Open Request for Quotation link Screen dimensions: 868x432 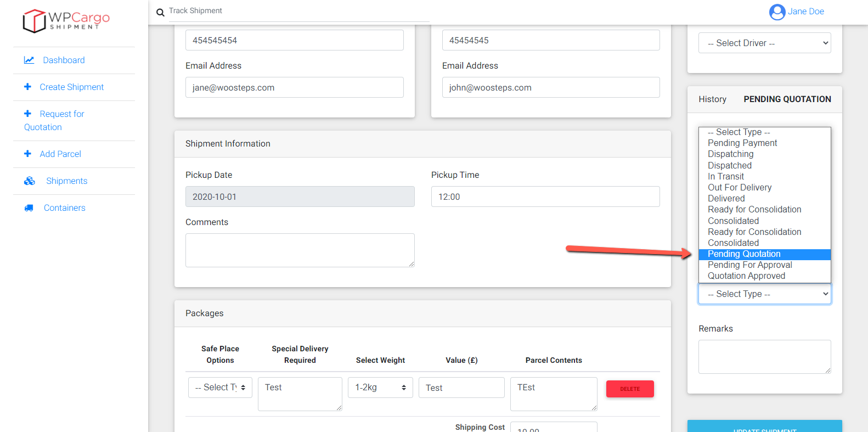coord(54,120)
